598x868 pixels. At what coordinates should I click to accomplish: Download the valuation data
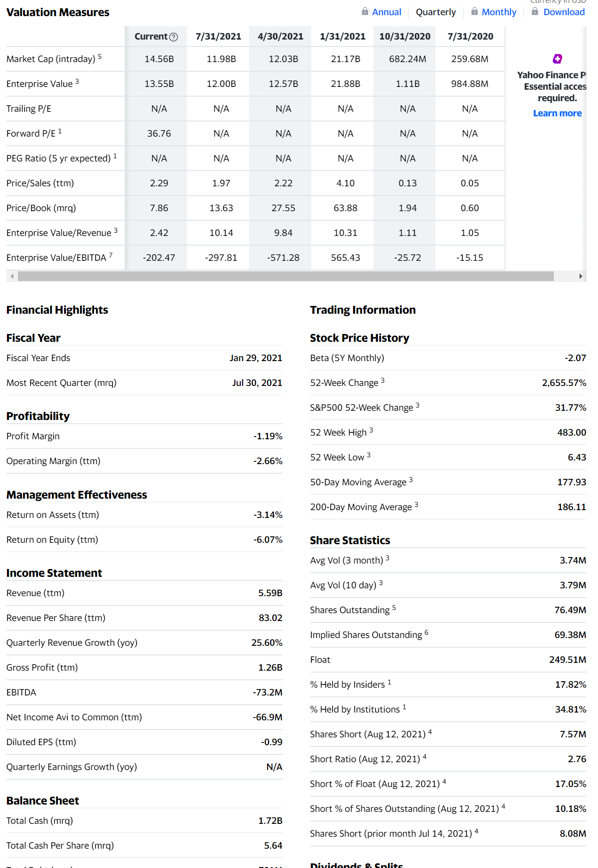coord(564,12)
